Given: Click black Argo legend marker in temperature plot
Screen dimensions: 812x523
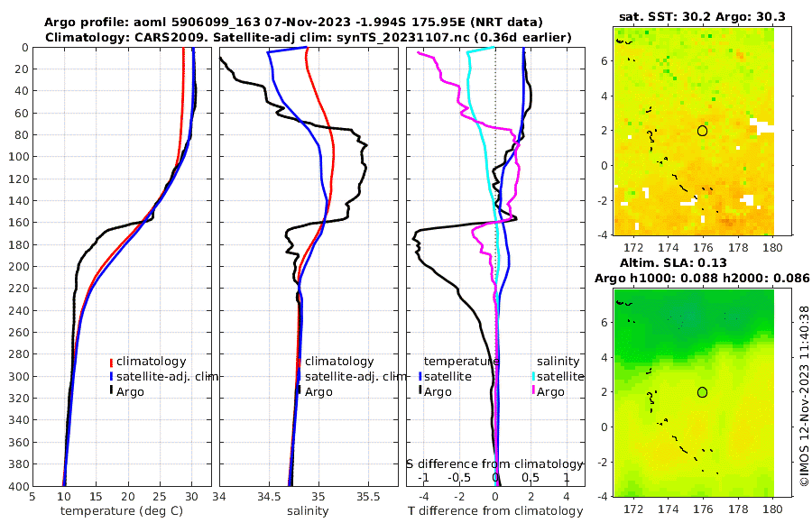Looking at the screenshot, I should click(111, 391).
